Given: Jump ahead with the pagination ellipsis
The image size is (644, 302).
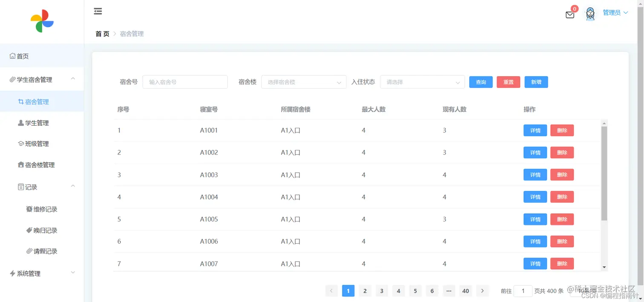Looking at the screenshot, I should point(448,291).
